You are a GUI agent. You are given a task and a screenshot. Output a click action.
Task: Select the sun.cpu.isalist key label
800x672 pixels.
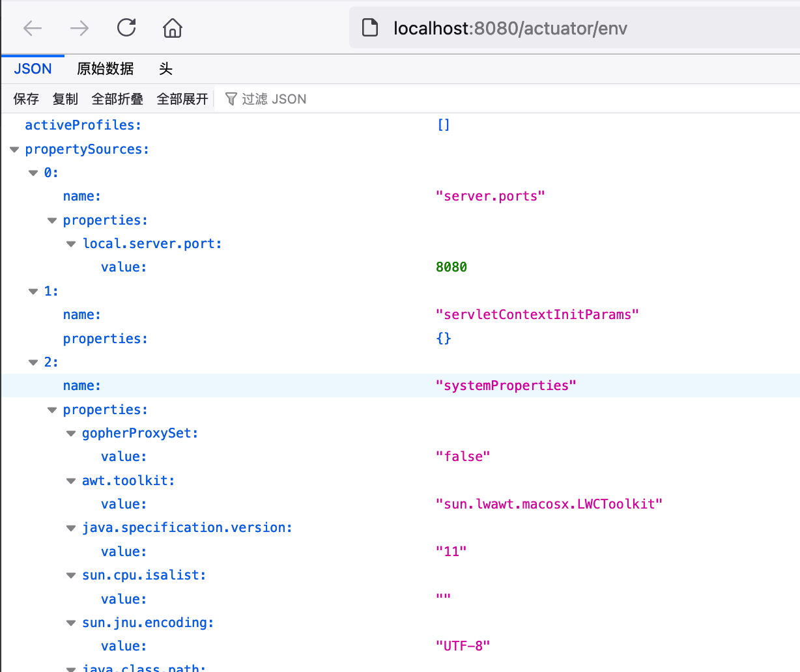144,575
